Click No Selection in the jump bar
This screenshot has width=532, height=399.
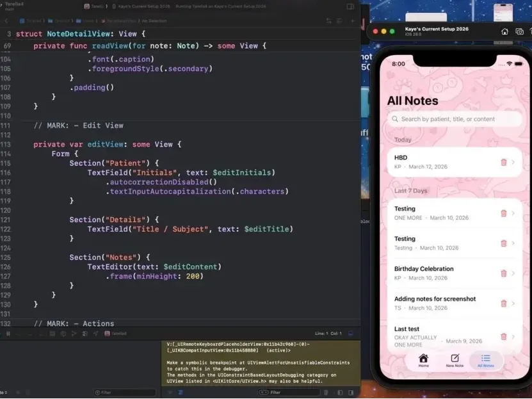pos(154,21)
